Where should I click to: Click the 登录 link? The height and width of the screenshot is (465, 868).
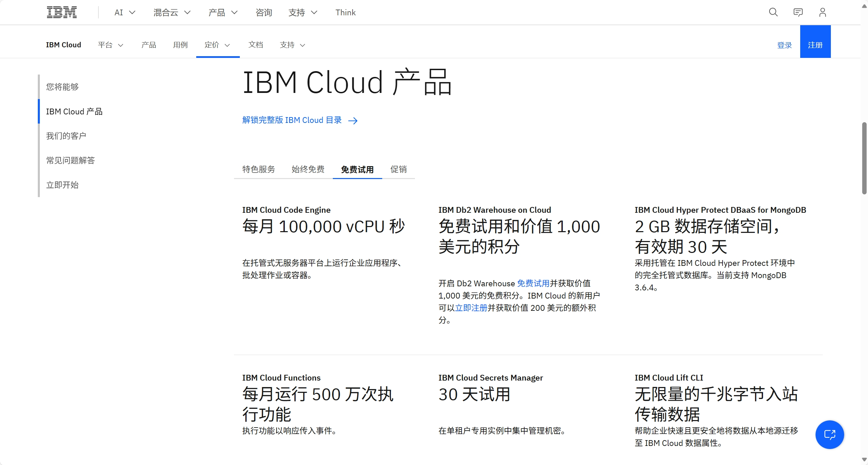(784, 45)
